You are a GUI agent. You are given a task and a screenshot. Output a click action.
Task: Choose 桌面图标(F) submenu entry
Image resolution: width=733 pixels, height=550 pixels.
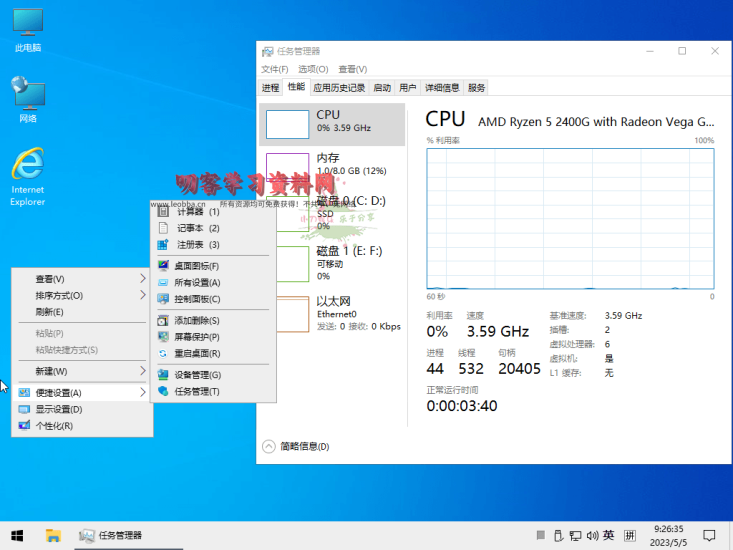point(213,266)
